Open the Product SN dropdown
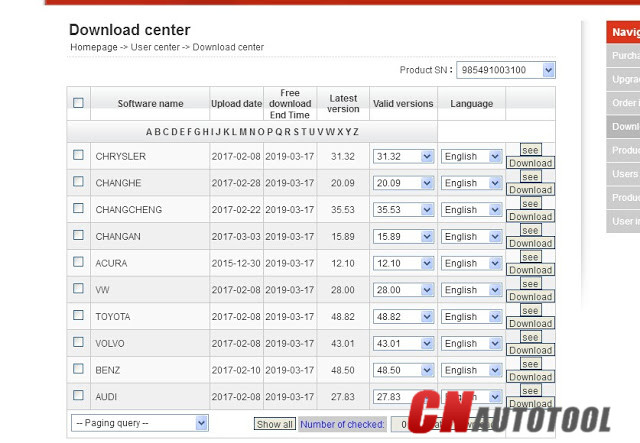The height and width of the screenshot is (443, 640). pyautogui.click(x=506, y=70)
